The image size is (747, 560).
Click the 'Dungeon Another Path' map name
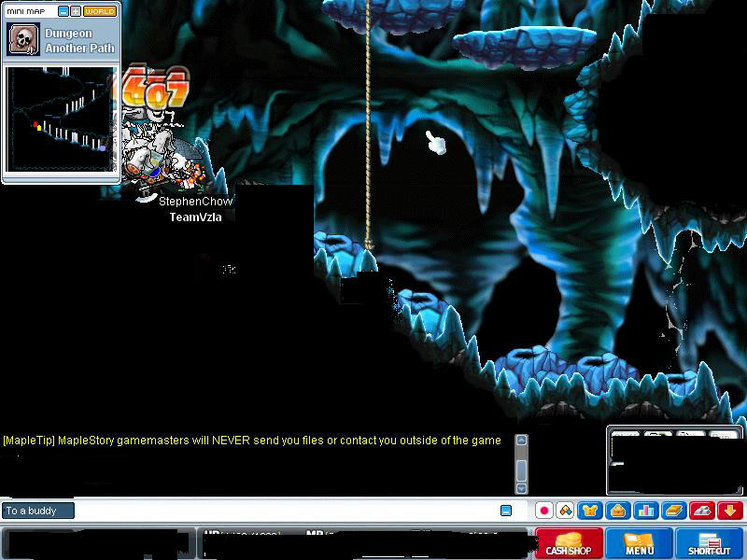(79, 40)
